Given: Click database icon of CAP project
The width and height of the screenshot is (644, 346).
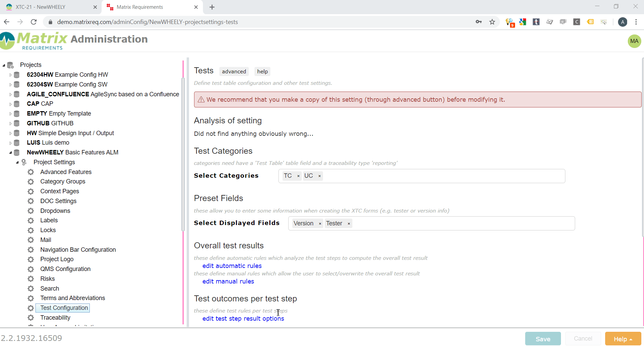Looking at the screenshot, I should 17,104.
